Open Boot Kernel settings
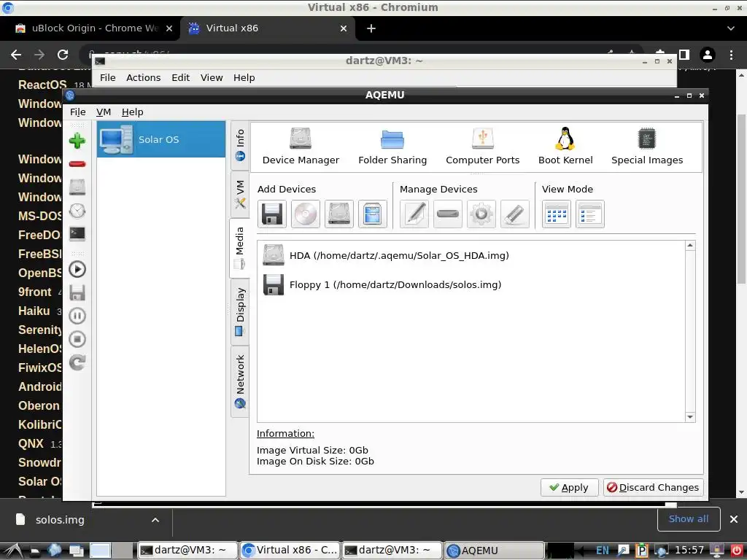 [565, 146]
